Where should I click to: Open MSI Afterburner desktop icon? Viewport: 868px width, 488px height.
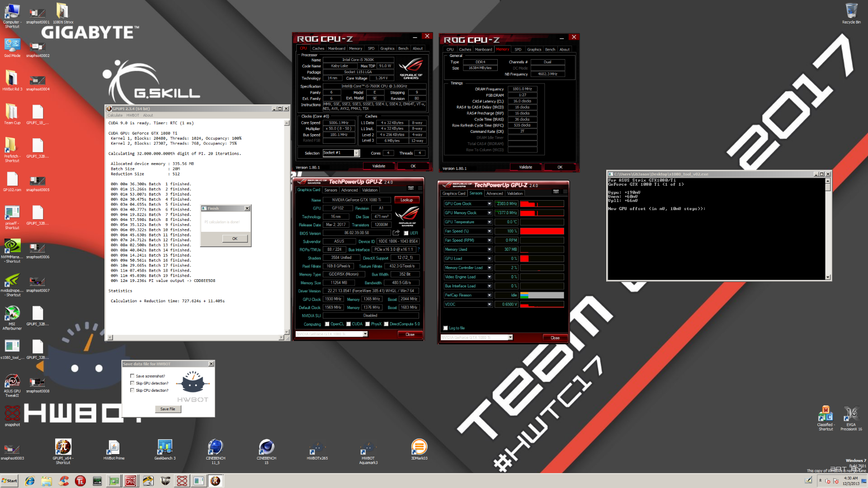coord(12,318)
